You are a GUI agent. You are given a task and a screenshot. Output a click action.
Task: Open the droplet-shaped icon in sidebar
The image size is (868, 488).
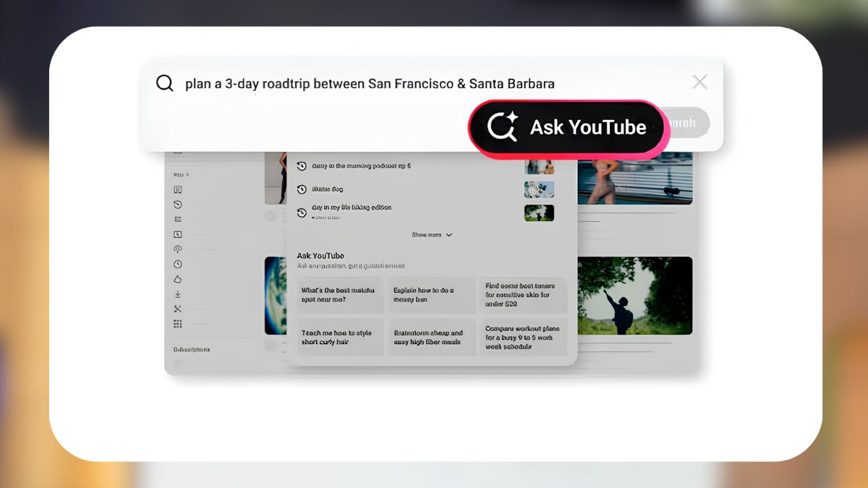pyautogui.click(x=178, y=279)
